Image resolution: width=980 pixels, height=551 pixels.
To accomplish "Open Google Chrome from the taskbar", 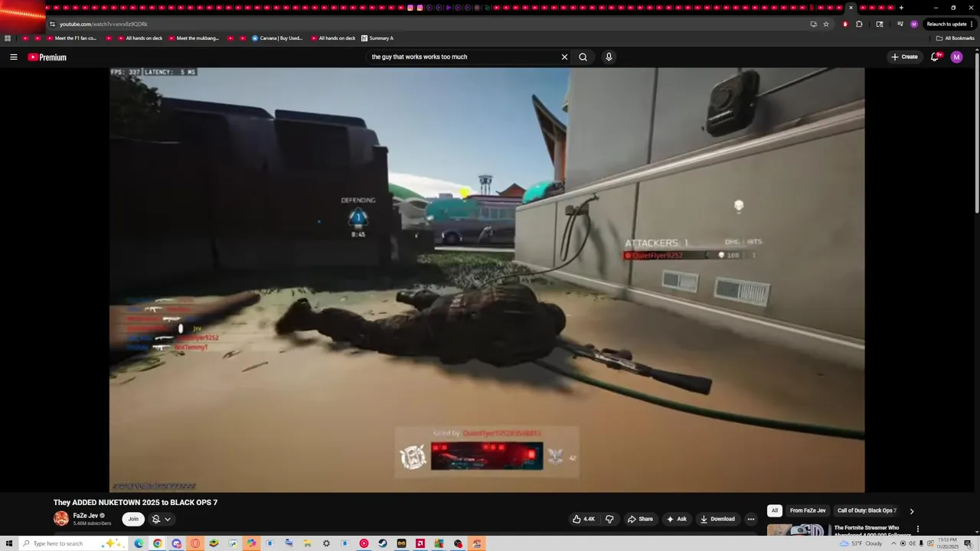I will (158, 543).
